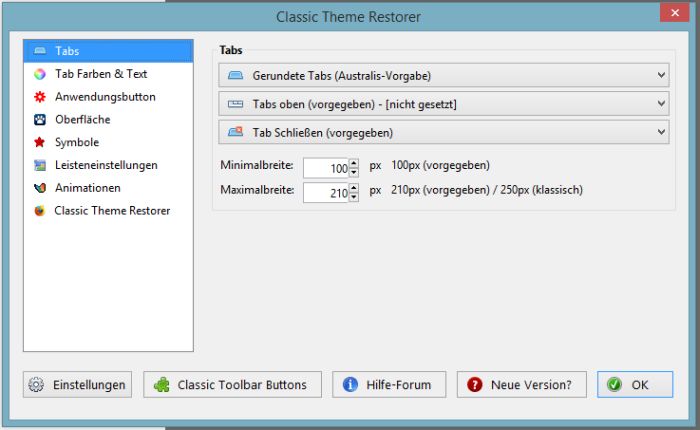This screenshot has width=700, height=430.
Task: Click the blue info icon on Hilfe-Forum
Action: point(350,384)
